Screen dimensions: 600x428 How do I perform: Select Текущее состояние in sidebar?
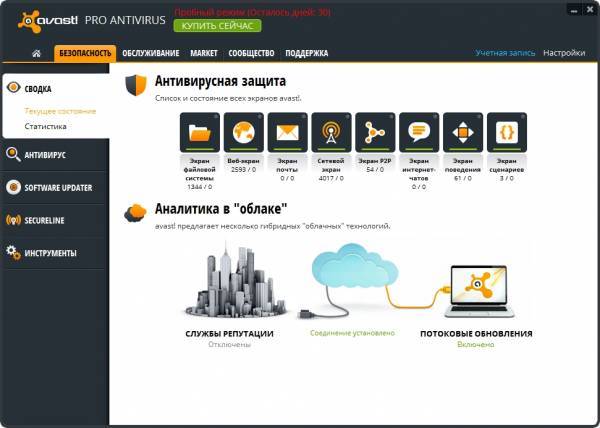pos(60,111)
